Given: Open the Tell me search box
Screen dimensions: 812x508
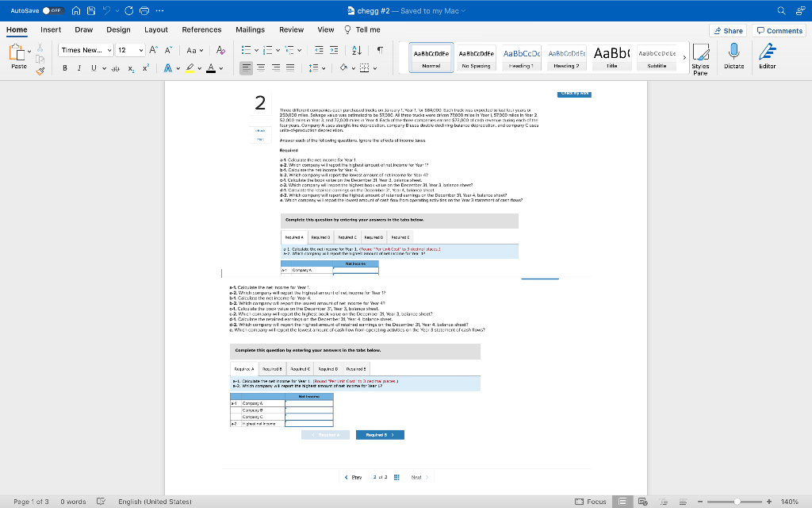Looking at the screenshot, I should (362, 29).
